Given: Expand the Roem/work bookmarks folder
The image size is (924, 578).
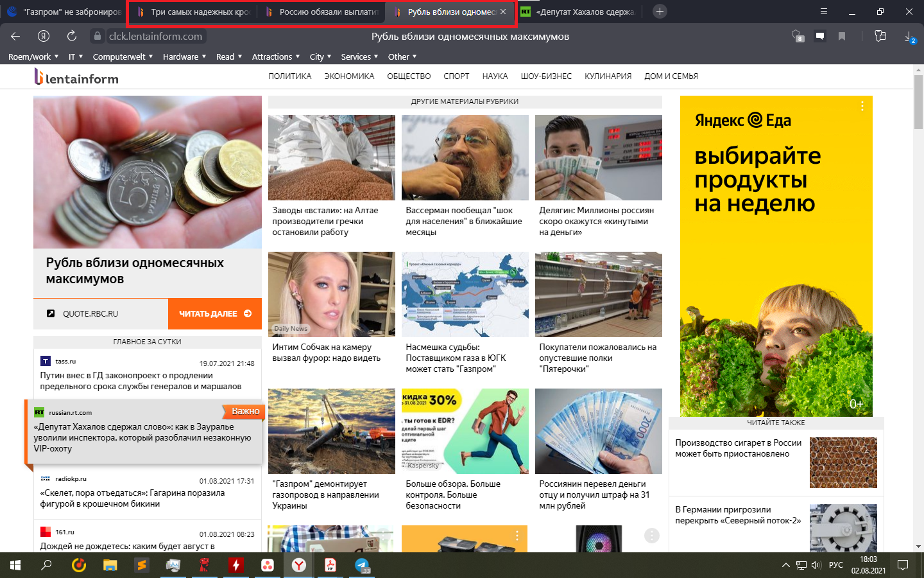Looking at the screenshot, I should tap(33, 57).
